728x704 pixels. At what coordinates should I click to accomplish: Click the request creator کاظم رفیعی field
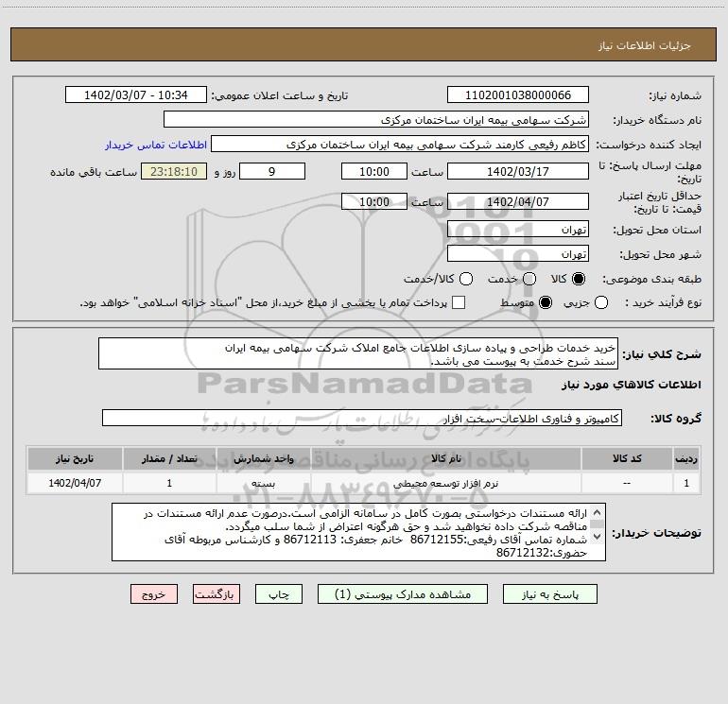[399, 145]
